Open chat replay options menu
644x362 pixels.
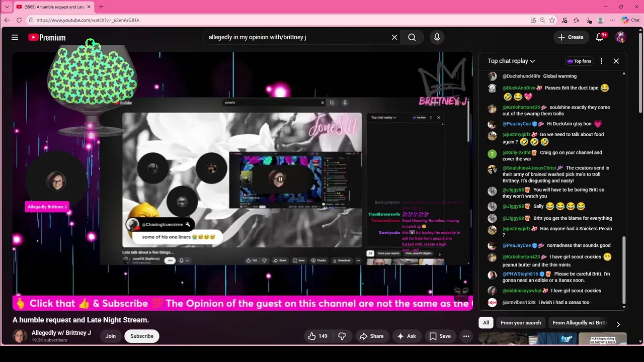[x=601, y=61]
